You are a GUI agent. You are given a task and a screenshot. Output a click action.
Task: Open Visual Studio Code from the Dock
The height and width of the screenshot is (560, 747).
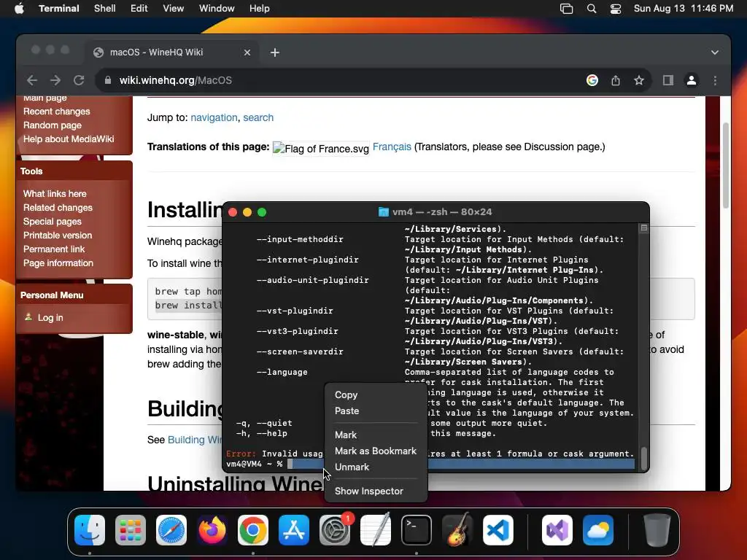(x=498, y=530)
